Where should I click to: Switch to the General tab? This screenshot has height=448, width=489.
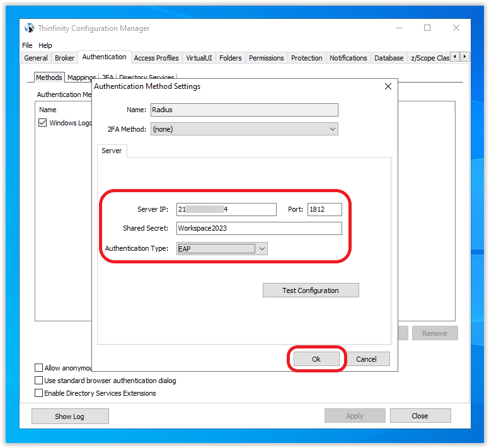point(36,58)
